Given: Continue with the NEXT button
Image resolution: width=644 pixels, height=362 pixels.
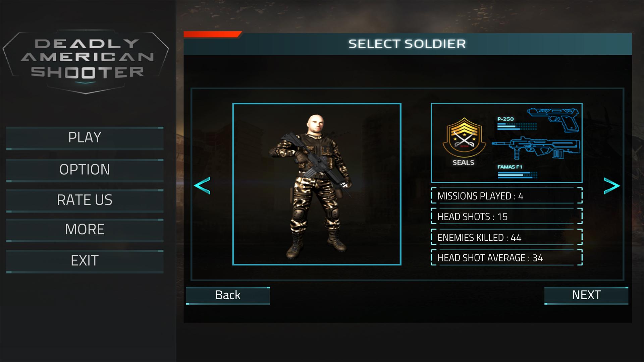Looking at the screenshot, I should coord(586,296).
